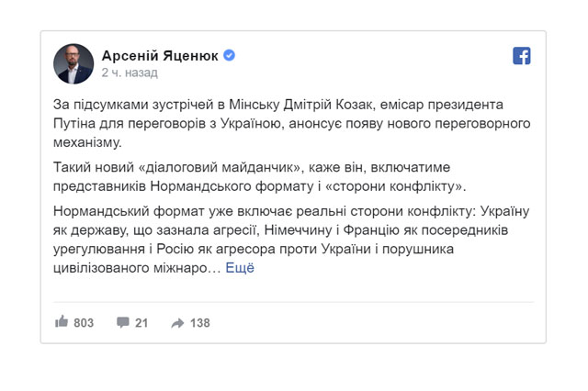The width and height of the screenshot is (588, 391).
Task: Select the paragraph starting 'Такий новий'
Action: (259, 177)
